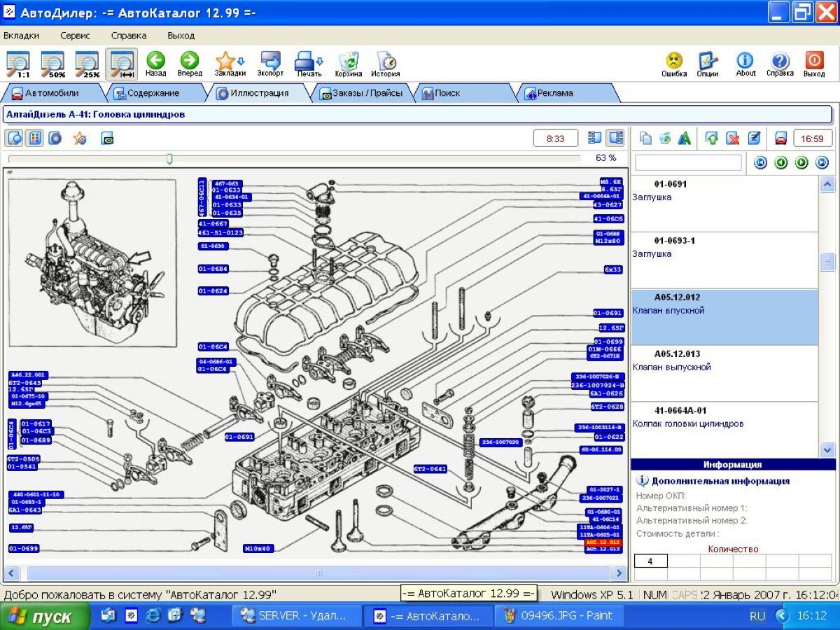Select 41-0664A-01 Колпак головки цилиндров row
840x630 pixels.
[724, 429]
